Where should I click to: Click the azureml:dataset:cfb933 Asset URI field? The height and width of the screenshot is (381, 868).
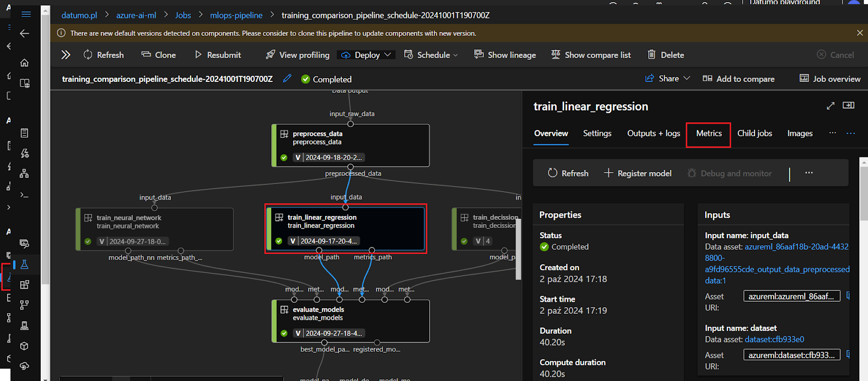(792, 355)
